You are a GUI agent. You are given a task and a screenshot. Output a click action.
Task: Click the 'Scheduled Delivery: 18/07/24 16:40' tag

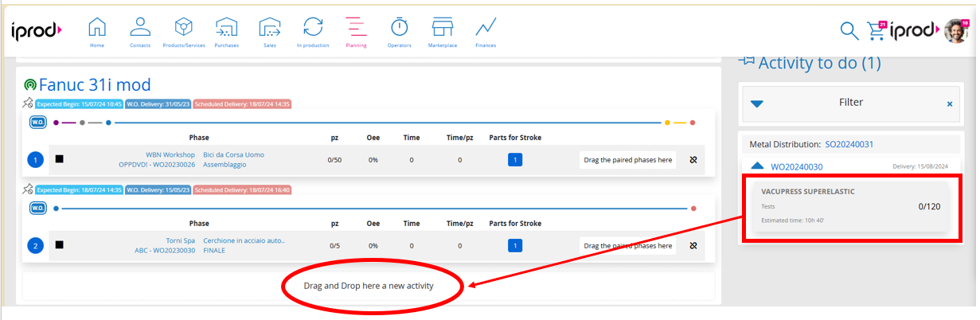[242, 190]
